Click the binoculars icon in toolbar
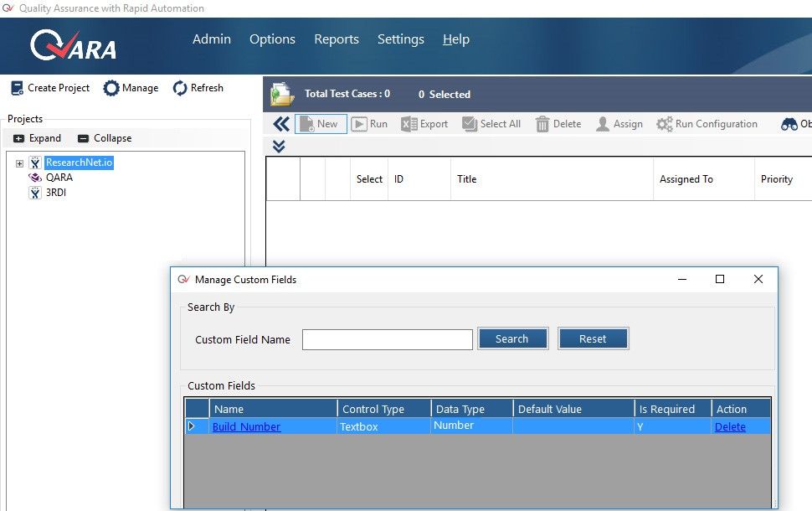812x511 pixels. (x=789, y=124)
